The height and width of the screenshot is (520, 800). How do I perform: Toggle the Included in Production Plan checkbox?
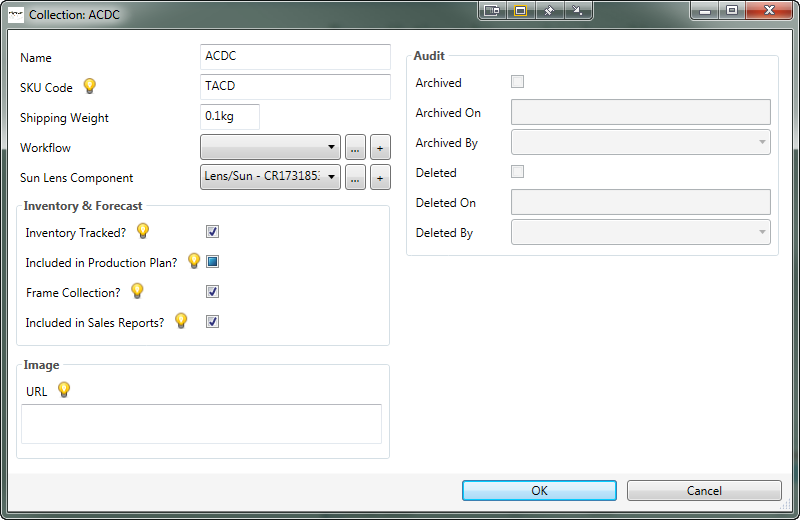[212, 262]
